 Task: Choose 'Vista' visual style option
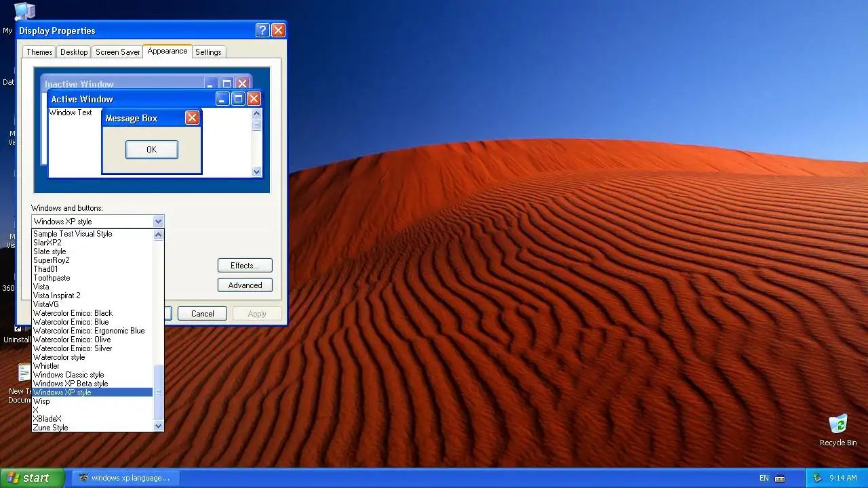tap(92, 287)
